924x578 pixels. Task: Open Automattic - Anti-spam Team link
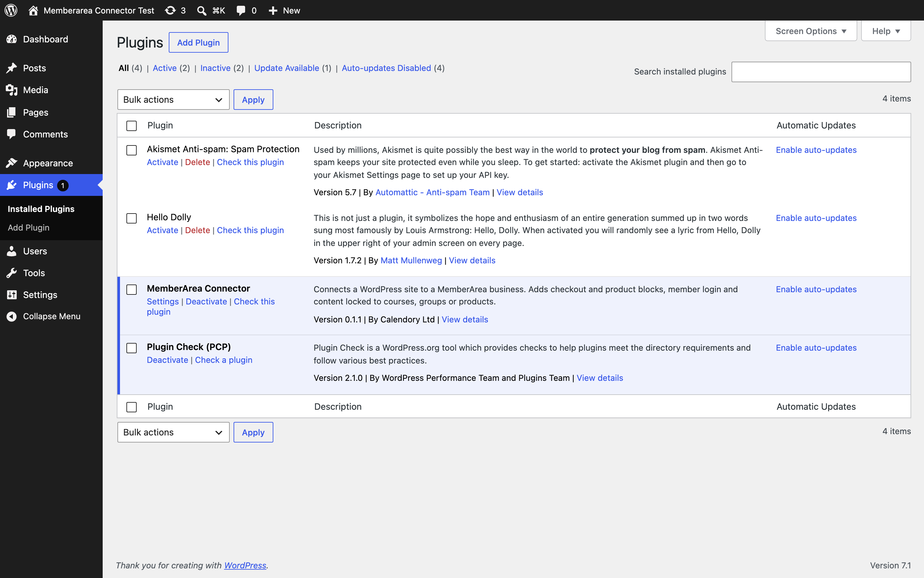(x=432, y=192)
